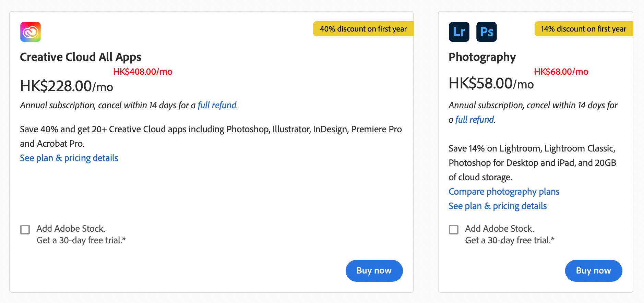Viewport: 644px width, 303px height.
Task: Click the Photoshop Ps app icon
Action: click(x=486, y=32)
